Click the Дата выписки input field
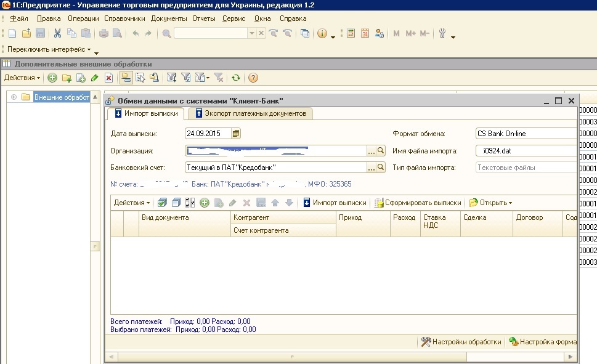Image resolution: width=597 pixels, height=364 pixels. [208, 134]
